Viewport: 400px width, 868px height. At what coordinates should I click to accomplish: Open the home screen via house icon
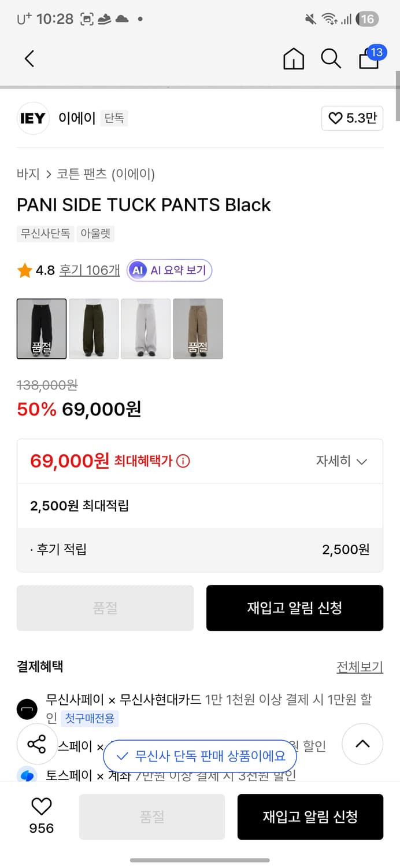point(294,58)
